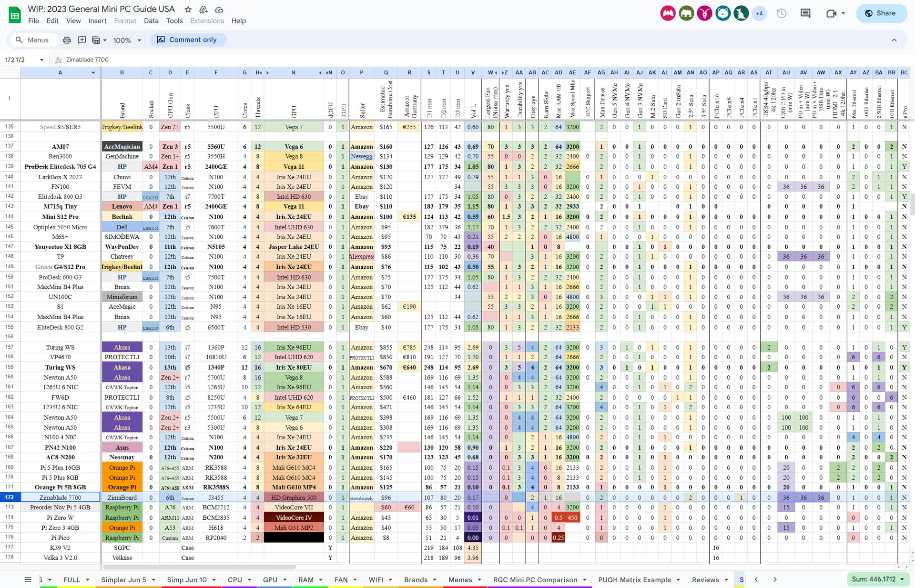Start a Meet call camera icon

point(831,13)
